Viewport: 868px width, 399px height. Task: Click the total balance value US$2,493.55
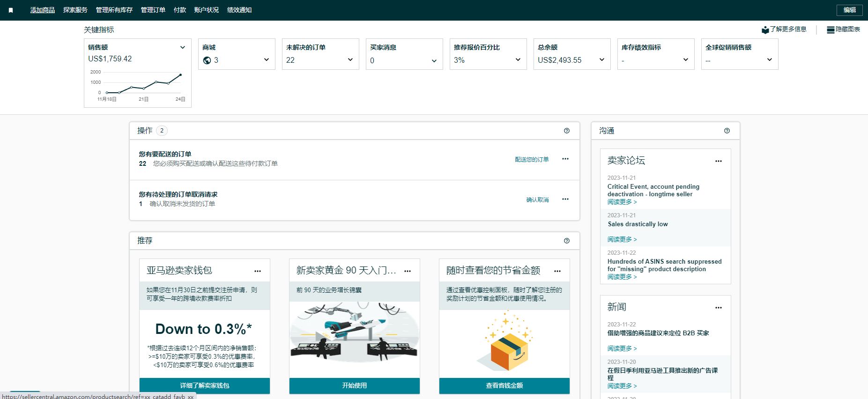click(560, 60)
